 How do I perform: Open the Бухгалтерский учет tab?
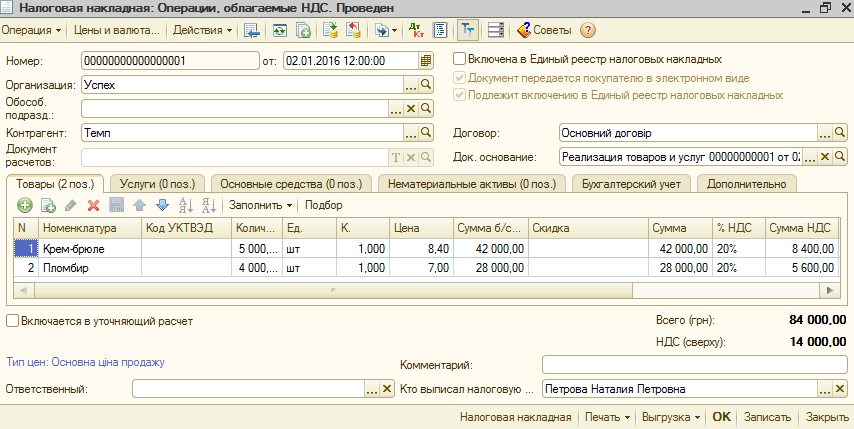click(x=631, y=183)
